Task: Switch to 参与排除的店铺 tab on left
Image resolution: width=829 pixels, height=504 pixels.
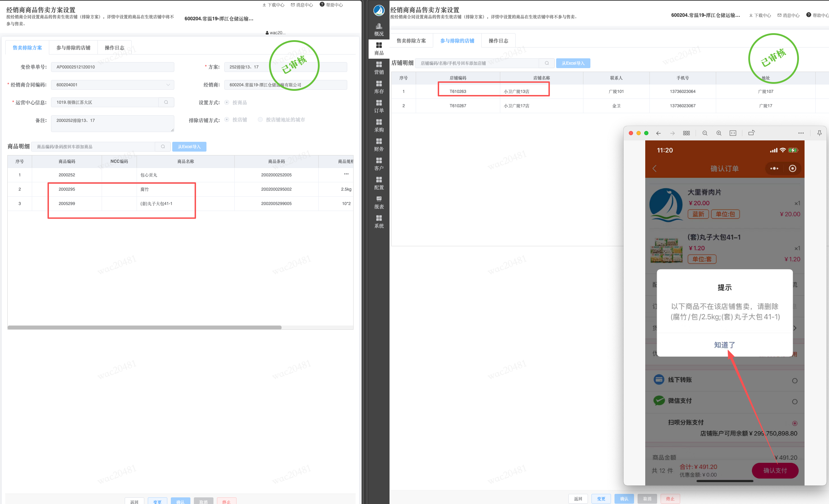Action: click(x=73, y=48)
